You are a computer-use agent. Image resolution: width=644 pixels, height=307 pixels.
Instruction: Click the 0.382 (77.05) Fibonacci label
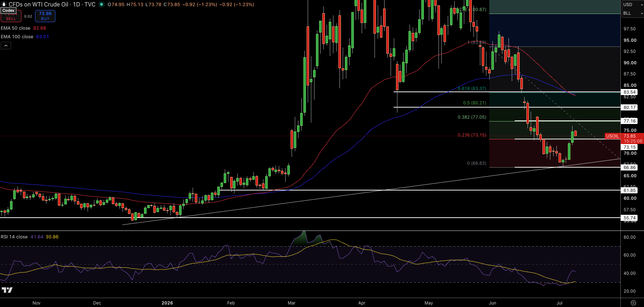coord(472,117)
